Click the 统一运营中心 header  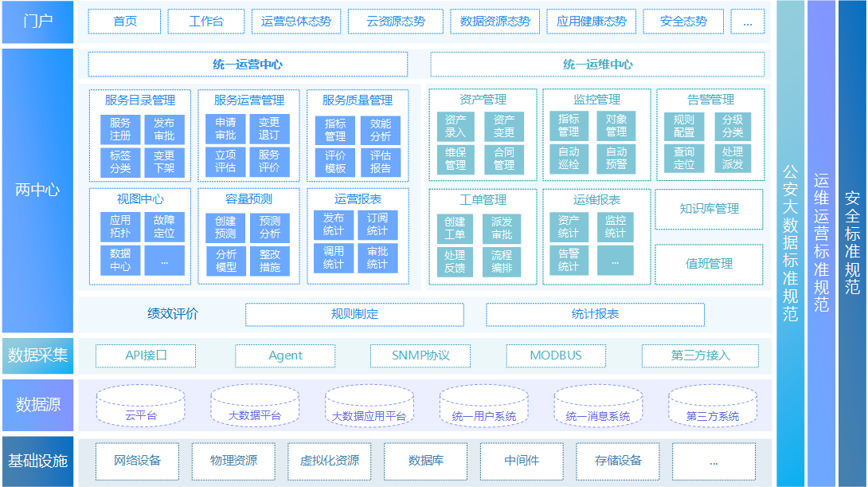point(248,65)
